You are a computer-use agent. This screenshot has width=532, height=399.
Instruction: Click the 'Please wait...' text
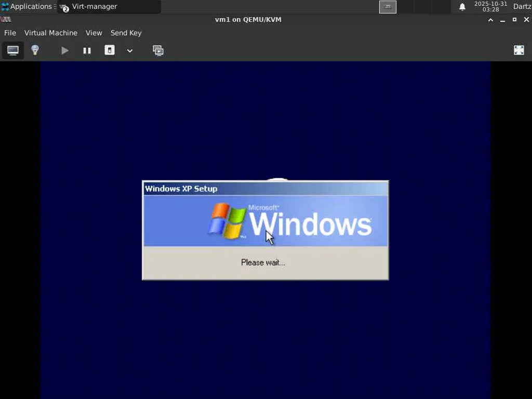click(263, 262)
